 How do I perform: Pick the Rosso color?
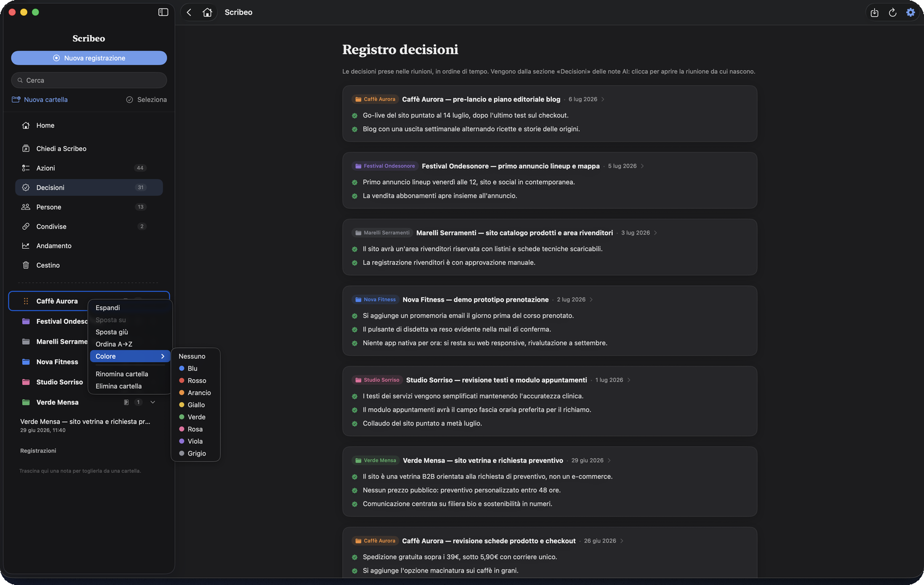pyautogui.click(x=195, y=381)
